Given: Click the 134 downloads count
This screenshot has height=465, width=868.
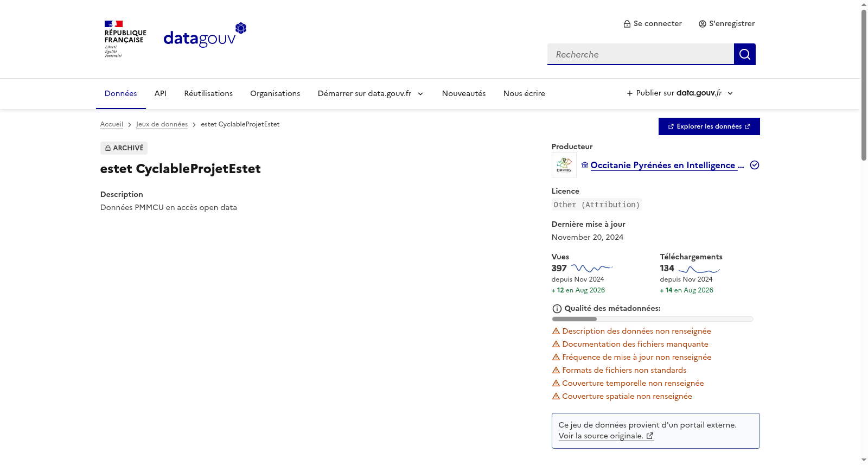Looking at the screenshot, I should click(x=667, y=268).
